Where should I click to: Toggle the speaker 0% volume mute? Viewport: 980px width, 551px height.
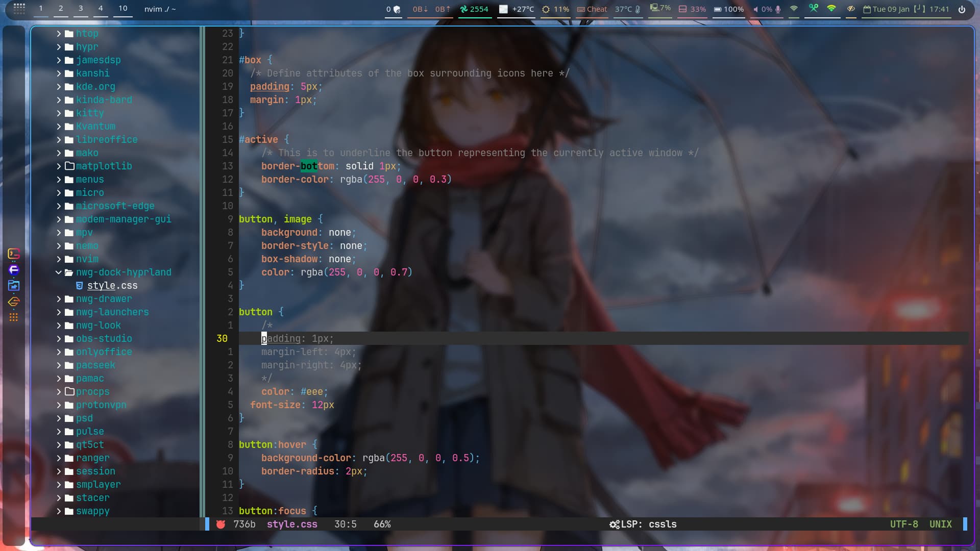point(763,9)
